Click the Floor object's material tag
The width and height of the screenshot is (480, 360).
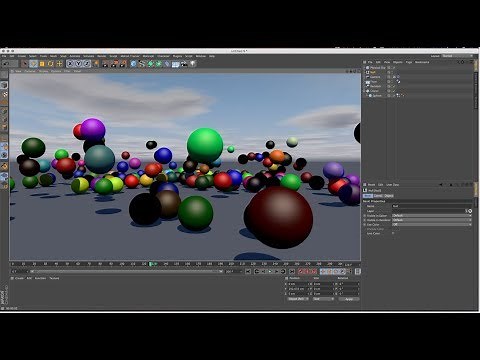399,81
